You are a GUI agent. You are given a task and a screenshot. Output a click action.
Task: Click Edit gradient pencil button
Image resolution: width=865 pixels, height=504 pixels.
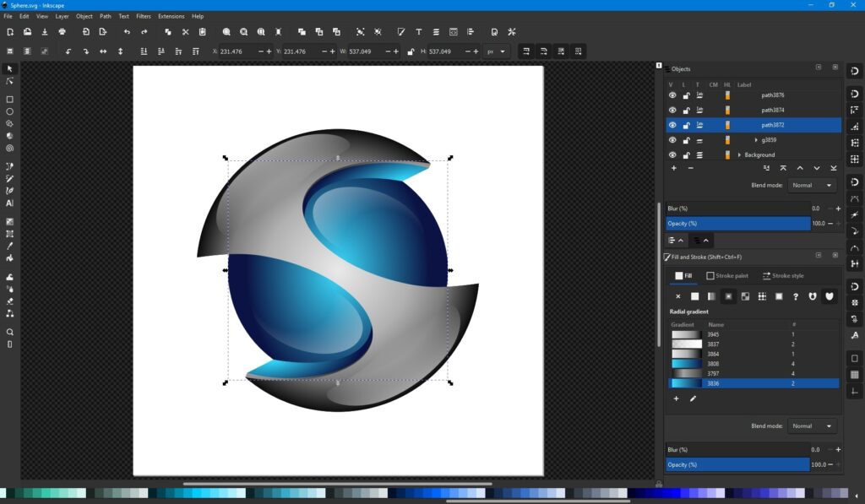click(693, 398)
